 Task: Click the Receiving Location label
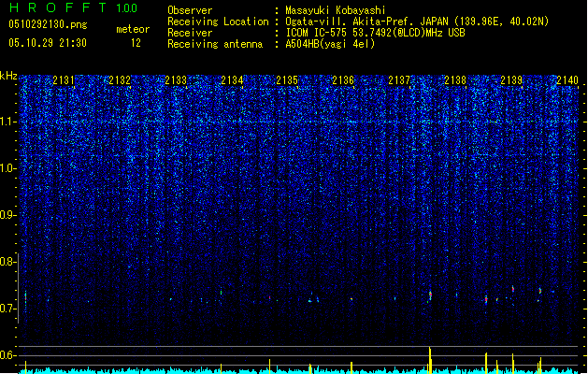(218, 22)
